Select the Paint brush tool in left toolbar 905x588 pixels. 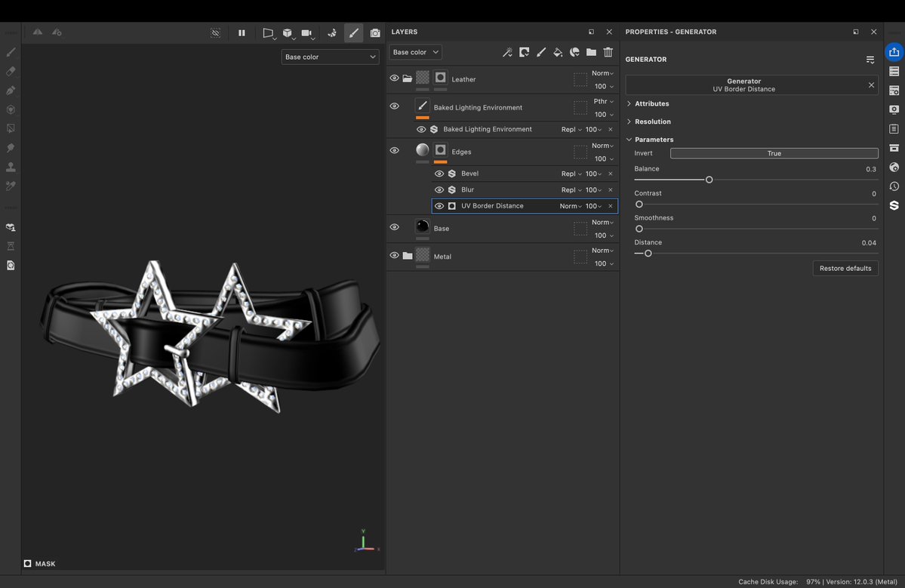click(11, 53)
